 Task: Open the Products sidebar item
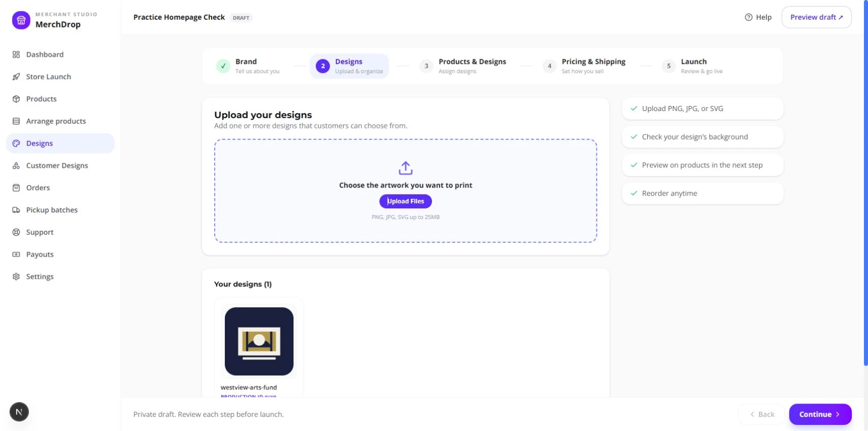tap(60, 99)
